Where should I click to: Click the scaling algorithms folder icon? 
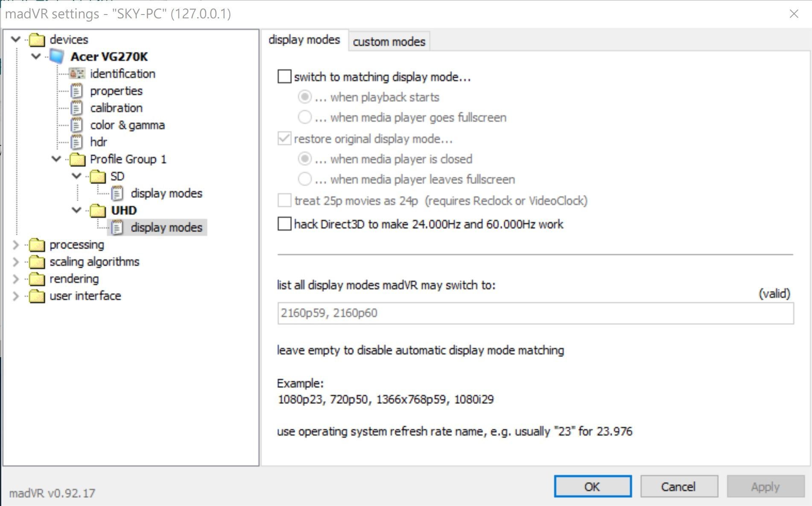tap(37, 261)
